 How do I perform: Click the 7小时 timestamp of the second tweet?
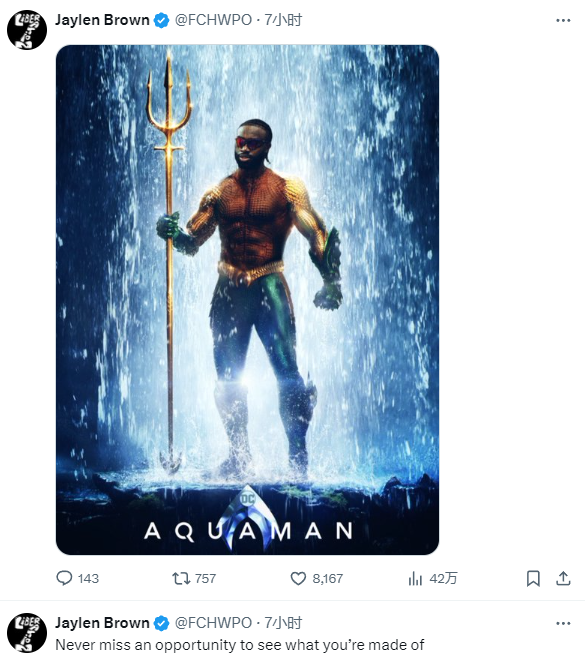(283, 623)
